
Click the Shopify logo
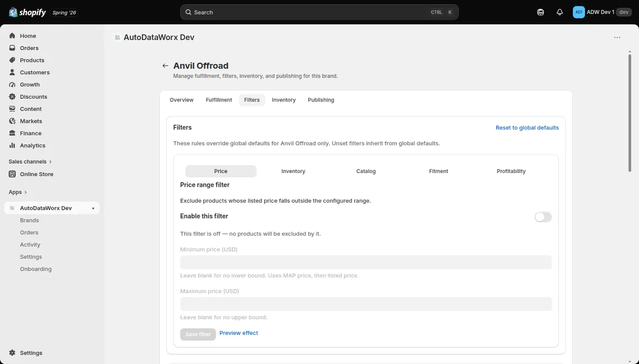click(x=27, y=12)
